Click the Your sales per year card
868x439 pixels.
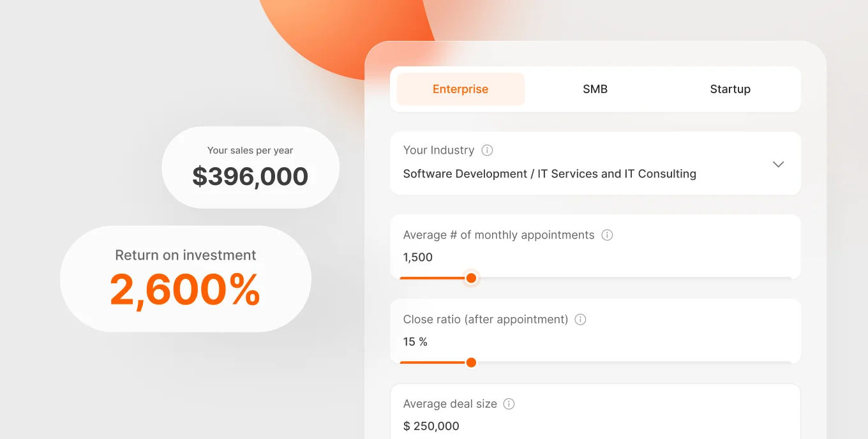250,167
